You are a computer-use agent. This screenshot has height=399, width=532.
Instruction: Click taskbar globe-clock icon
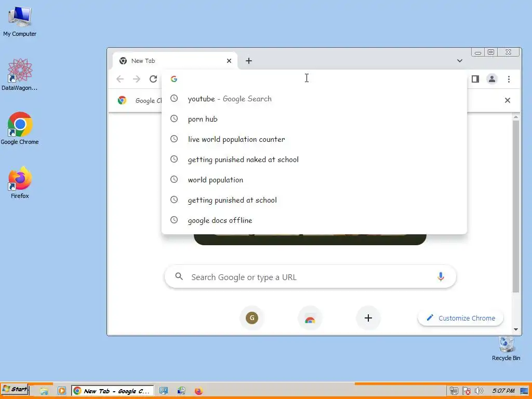[181, 391]
